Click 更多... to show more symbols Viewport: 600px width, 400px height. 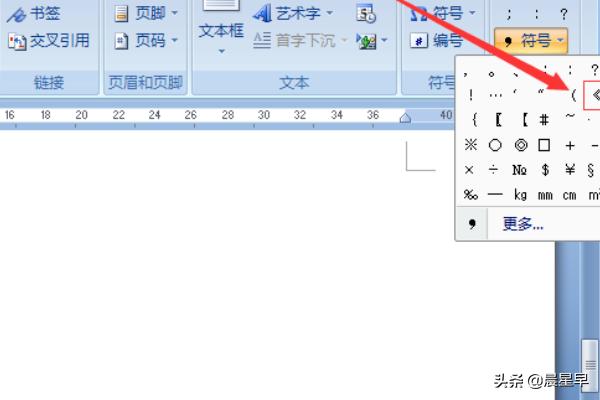(x=523, y=224)
